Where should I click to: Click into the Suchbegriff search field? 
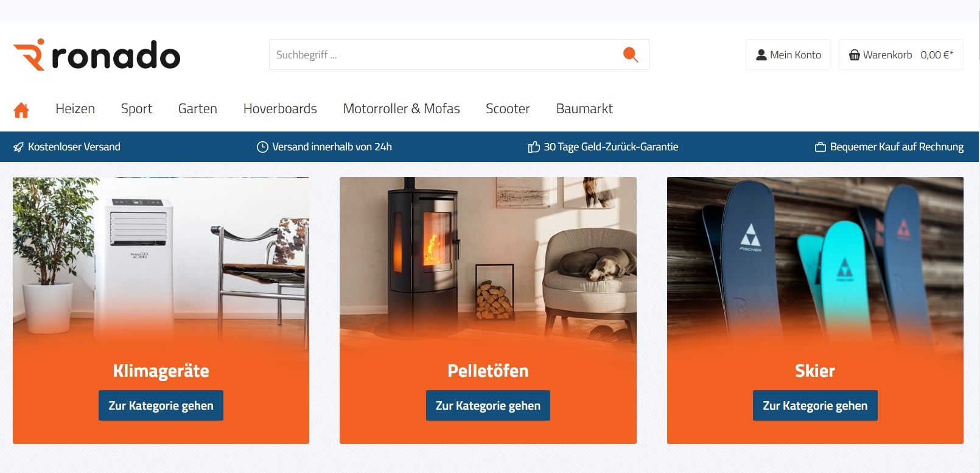[x=444, y=55]
